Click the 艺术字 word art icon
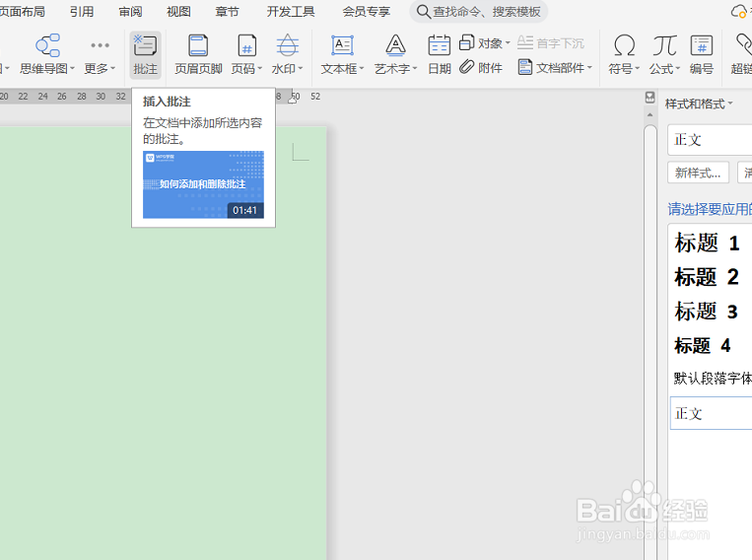This screenshot has height=560, width=752. 395,45
